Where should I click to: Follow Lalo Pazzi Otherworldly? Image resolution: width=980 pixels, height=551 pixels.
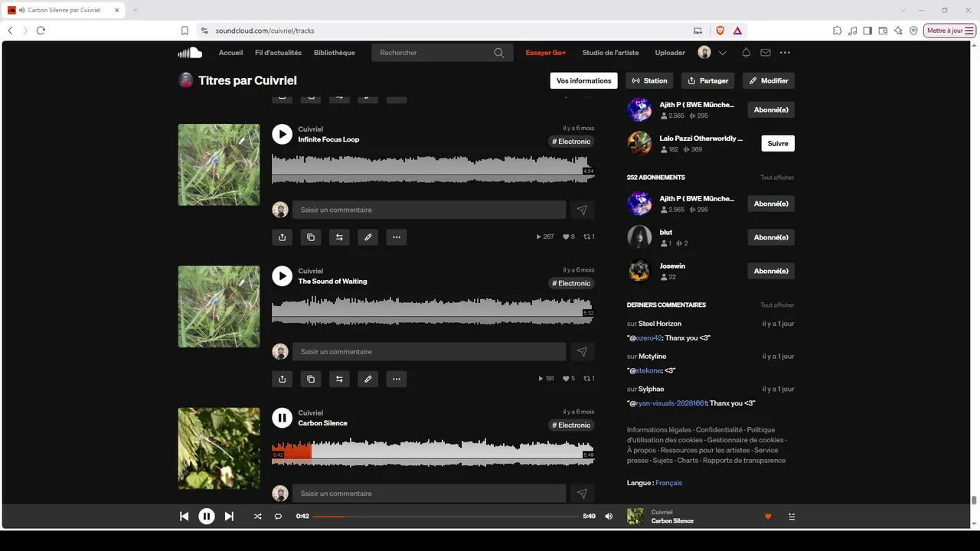pyautogui.click(x=778, y=143)
